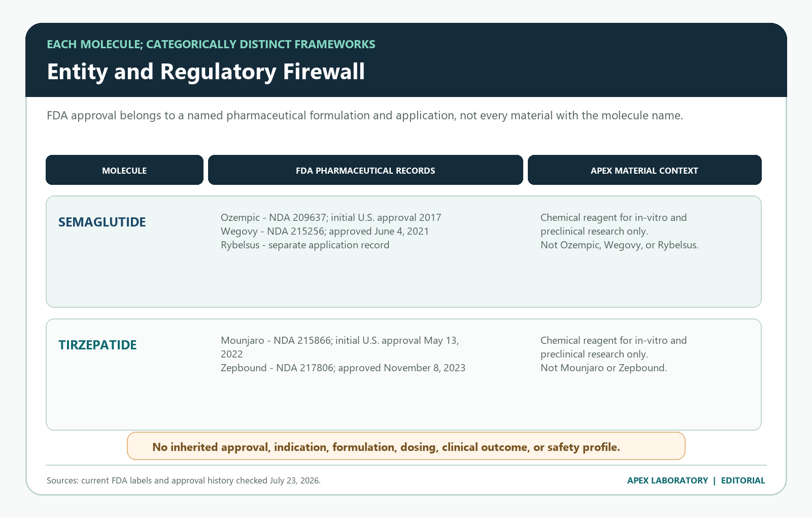Click semaglutide row 'Chemical reagent for in-vitro' text

614,224
